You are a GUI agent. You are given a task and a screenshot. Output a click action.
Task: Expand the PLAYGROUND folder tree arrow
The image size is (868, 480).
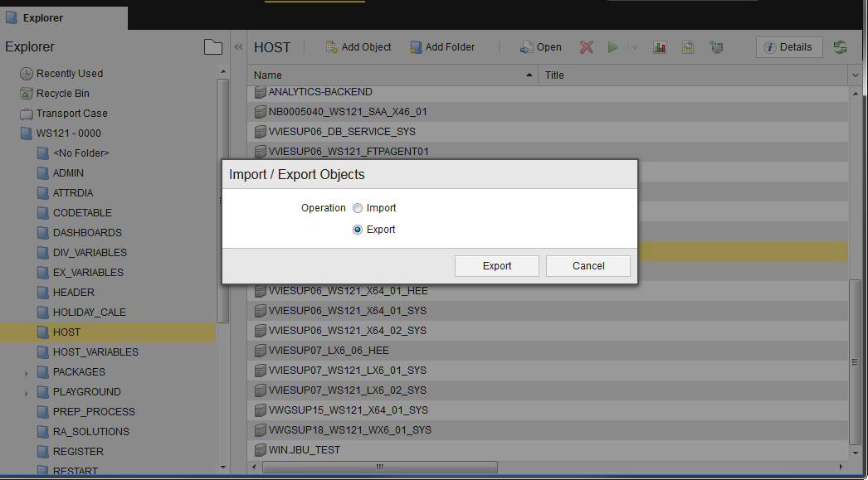(x=27, y=393)
